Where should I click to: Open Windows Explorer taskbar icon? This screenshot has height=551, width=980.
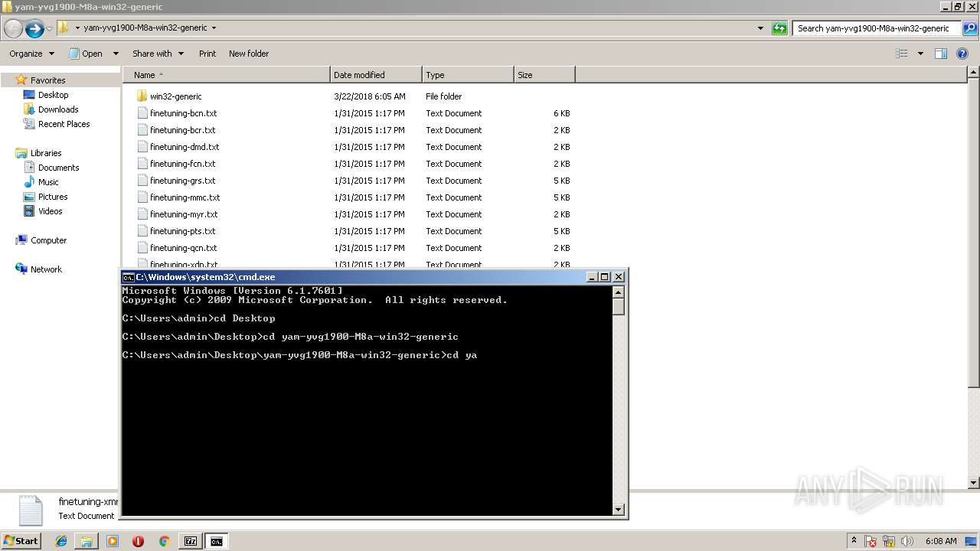[87, 541]
